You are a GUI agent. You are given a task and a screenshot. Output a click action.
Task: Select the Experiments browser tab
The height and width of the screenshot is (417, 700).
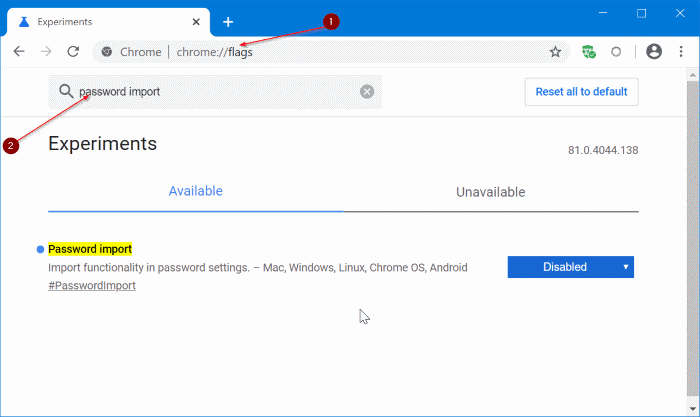tap(108, 22)
